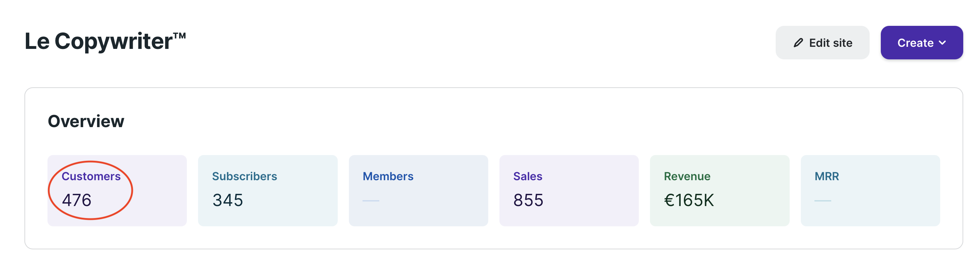The height and width of the screenshot is (271, 980).
Task: Open the Customers label in Overview
Action: (x=91, y=176)
